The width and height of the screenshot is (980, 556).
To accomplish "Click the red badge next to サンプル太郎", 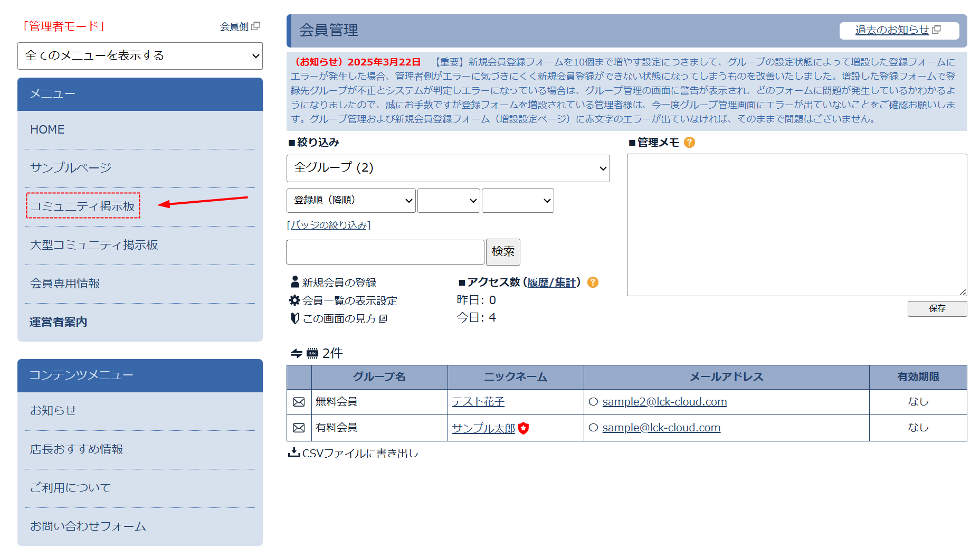I will tap(524, 428).
